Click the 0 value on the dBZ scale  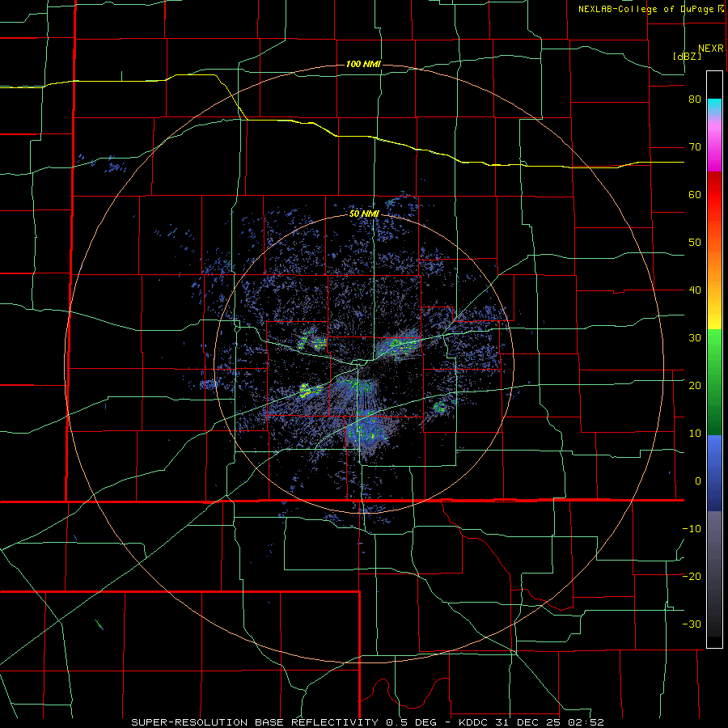click(698, 481)
